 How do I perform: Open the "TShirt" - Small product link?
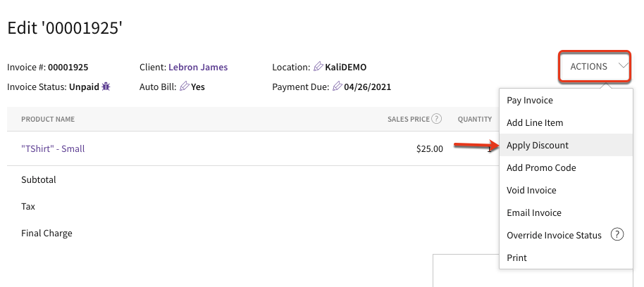click(53, 149)
